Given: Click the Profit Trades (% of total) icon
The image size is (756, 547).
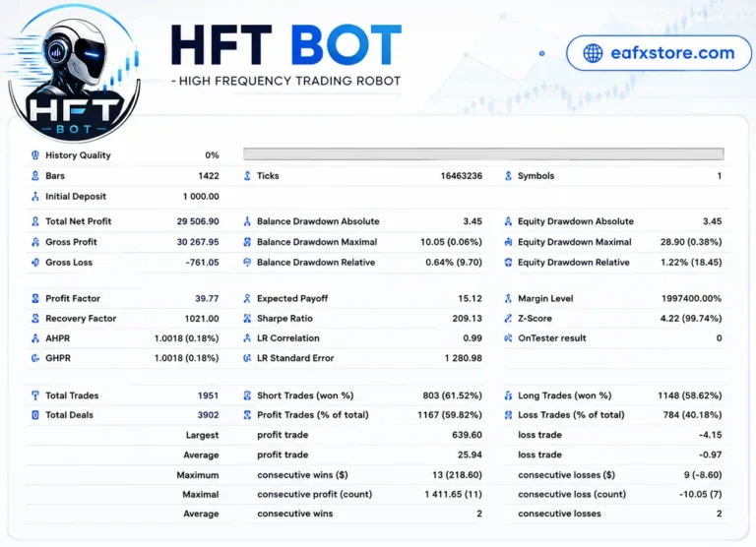Looking at the screenshot, I should pyautogui.click(x=247, y=415).
